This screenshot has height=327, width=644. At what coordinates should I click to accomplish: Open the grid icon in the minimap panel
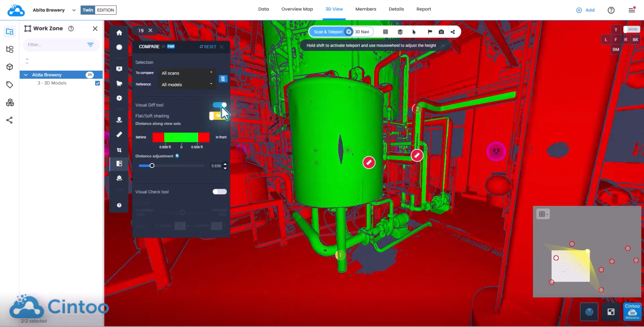[542, 214]
